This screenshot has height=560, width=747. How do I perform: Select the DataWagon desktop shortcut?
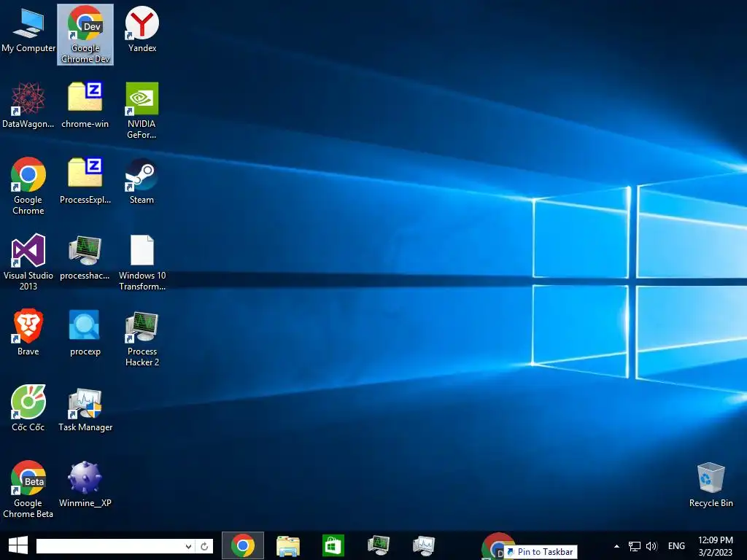click(x=28, y=106)
